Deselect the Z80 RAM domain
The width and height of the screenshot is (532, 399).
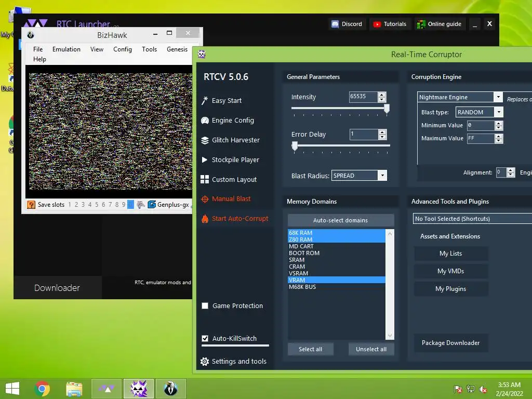point(337,240)
